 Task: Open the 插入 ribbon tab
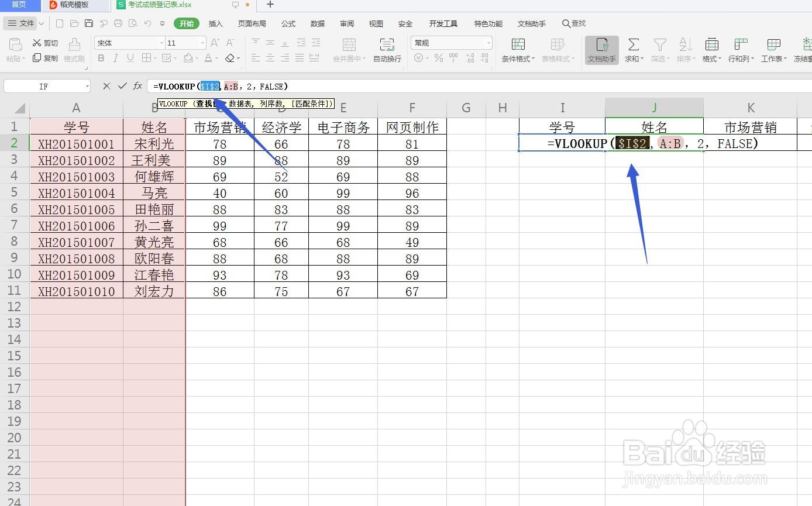click(x=216, y=24)
